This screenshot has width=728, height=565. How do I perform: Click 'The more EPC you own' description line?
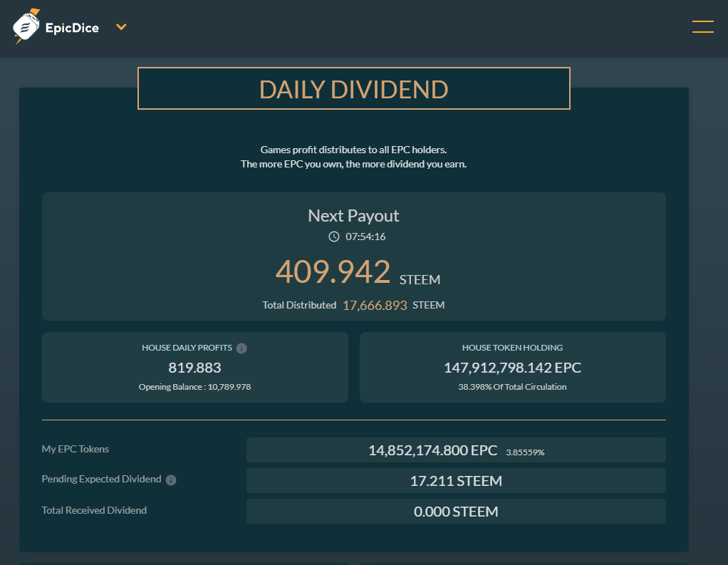[x=353, y=164]
